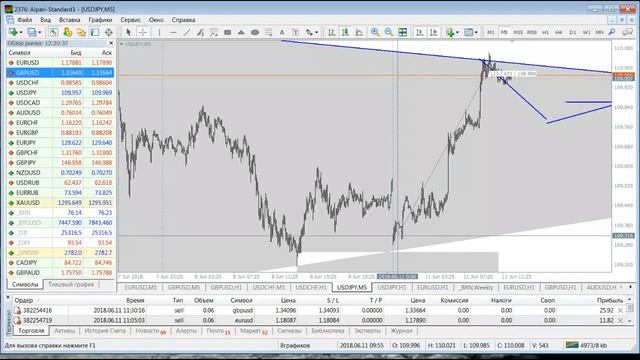This screenshot has width=640, height=360.
Task: Sort Market Watch by Символ header
Action: (x=20, y=53)
